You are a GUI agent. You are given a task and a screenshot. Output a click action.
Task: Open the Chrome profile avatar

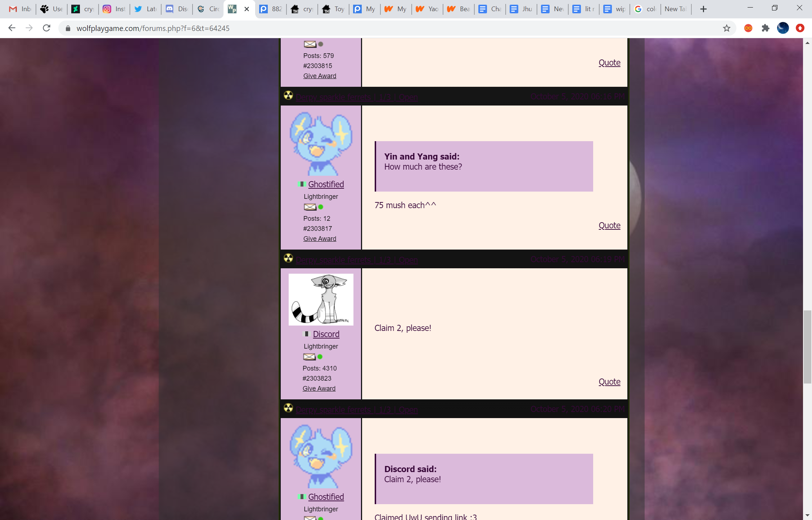click(x=782, y=28)
